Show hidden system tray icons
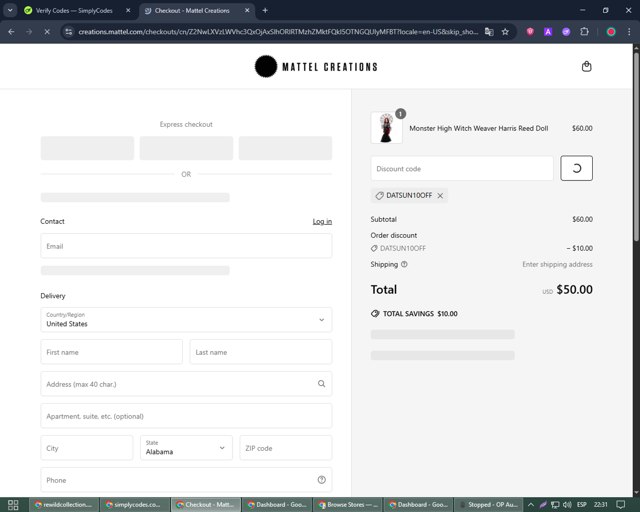 tap(531, 505)
